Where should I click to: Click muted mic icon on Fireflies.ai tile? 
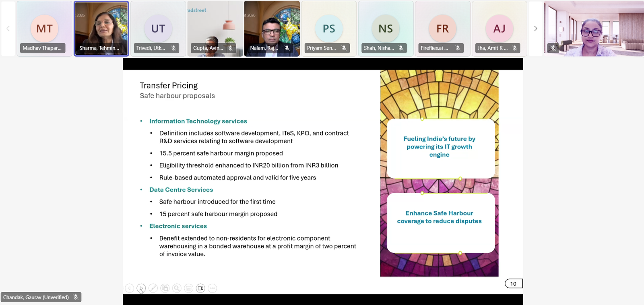click(458, 48)
